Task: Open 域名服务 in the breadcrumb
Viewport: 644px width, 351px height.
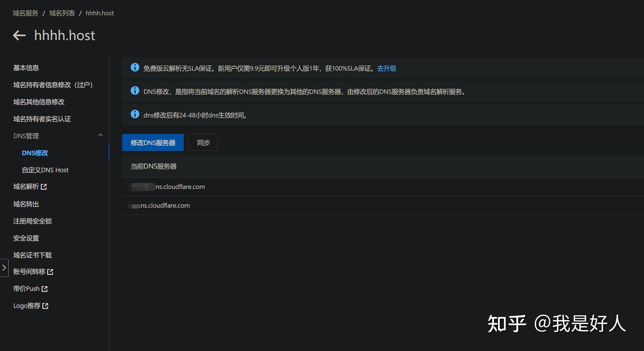Action: tap(26, 13)
